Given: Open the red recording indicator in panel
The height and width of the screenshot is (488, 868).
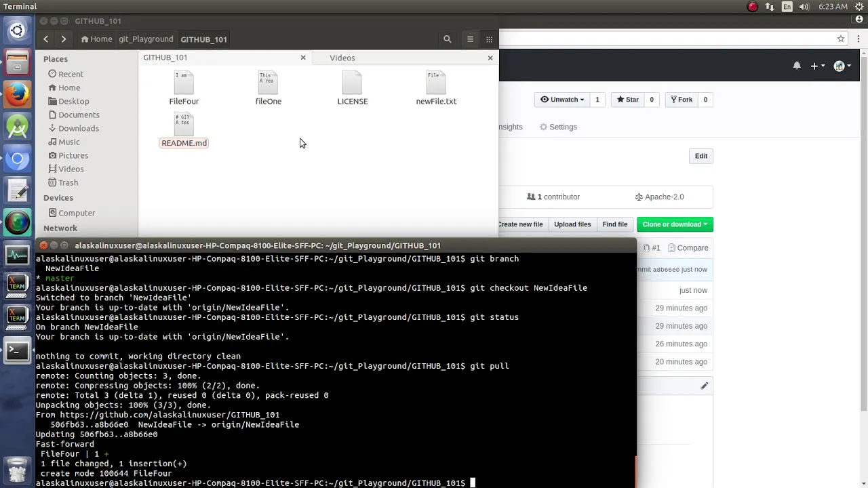Looking at the screenshot, I should point(752,7).
